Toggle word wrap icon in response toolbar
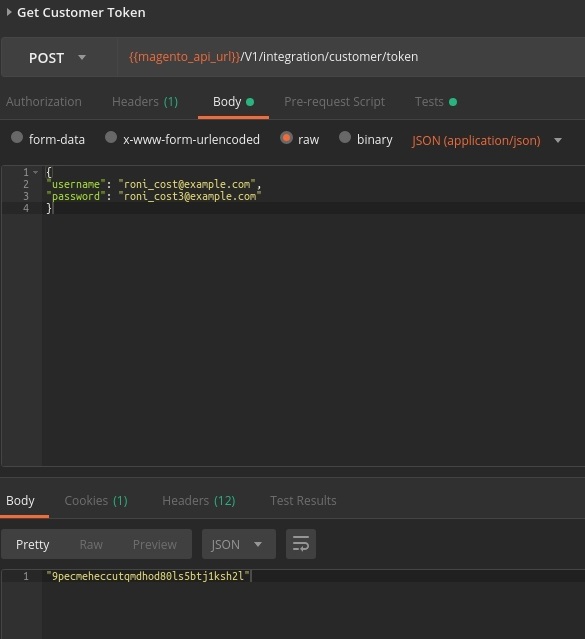585x639 pixels. point(300,544)
